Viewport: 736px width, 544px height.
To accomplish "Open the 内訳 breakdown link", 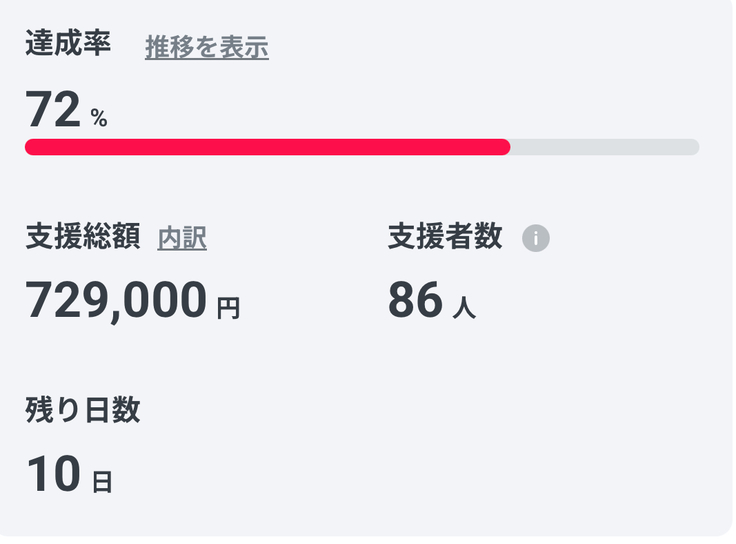I will point(182,238).
